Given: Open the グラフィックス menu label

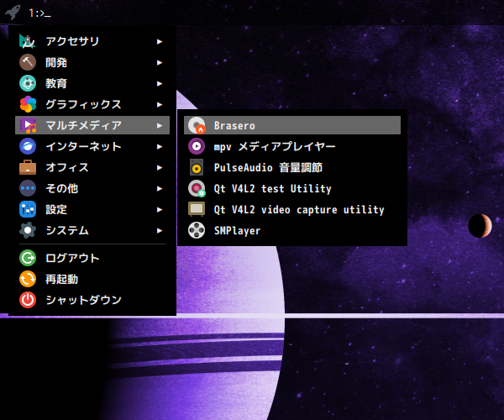Looking at the screenshot, I should point(83,104).
